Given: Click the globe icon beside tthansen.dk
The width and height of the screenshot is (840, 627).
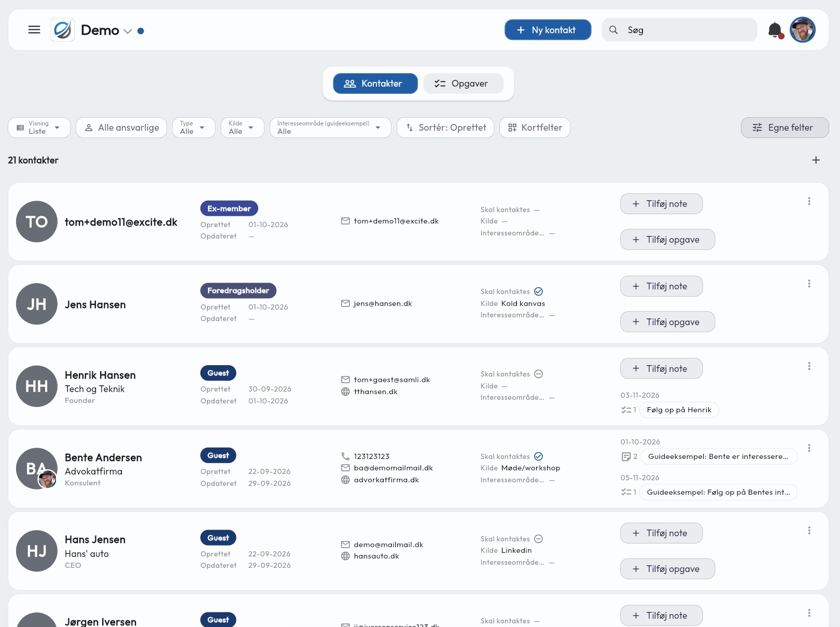Looking at the screenshot, I should [x=345, y=392].
